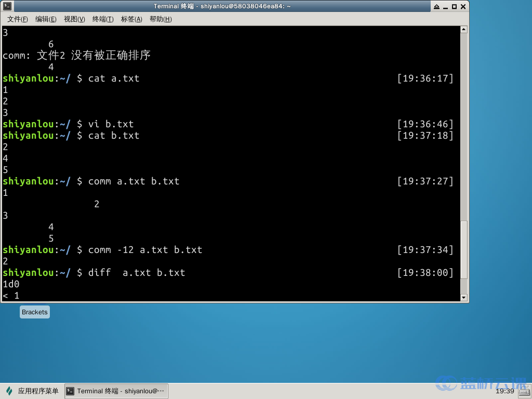Click the scrollbar up arrow in terminal

(464, 30)
